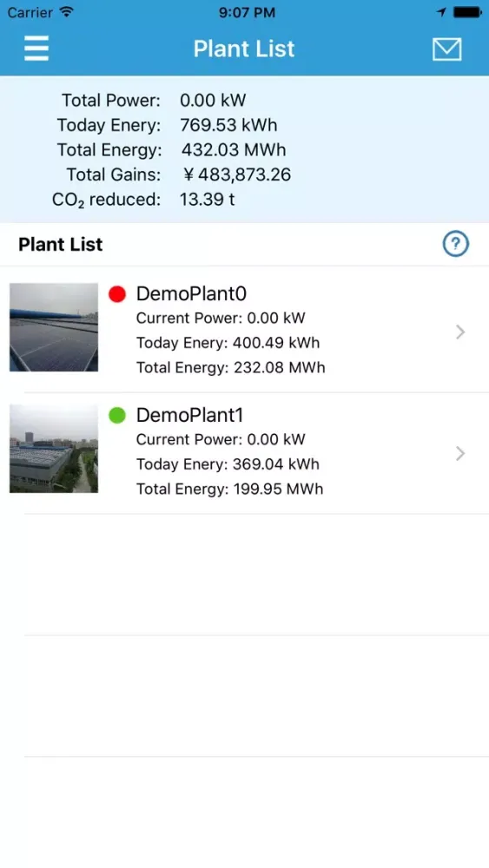Image resolution: width=489 pixels, height=868 pixels.
Task: Tap the Total Energy 432.03 MWh summary
Action: click(172, 149)
